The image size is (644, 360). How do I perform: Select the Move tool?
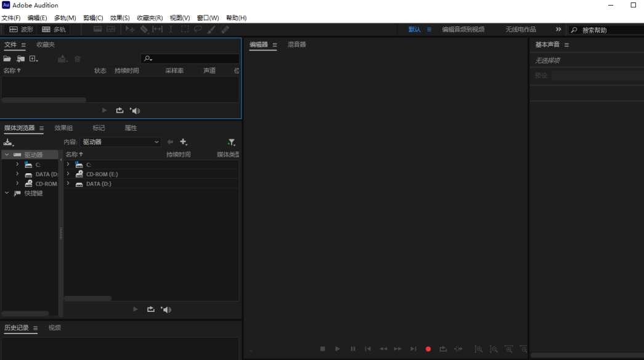130,29
